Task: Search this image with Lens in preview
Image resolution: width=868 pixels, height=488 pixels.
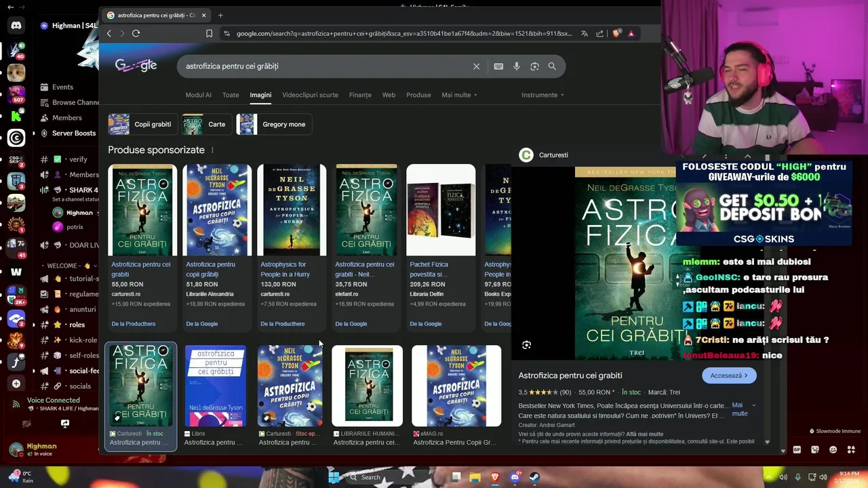Action: click(x=527, y=345)
